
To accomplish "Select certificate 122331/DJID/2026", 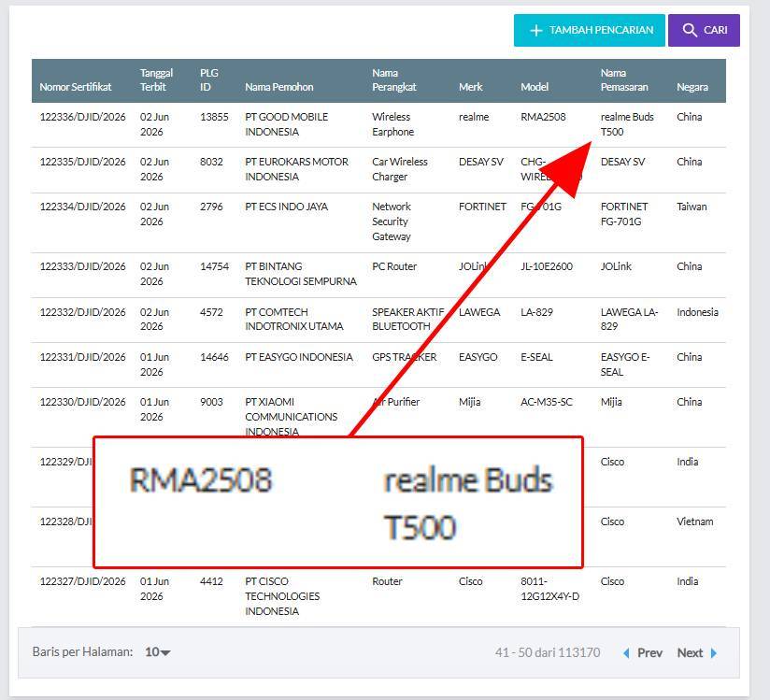I will 82,357.
